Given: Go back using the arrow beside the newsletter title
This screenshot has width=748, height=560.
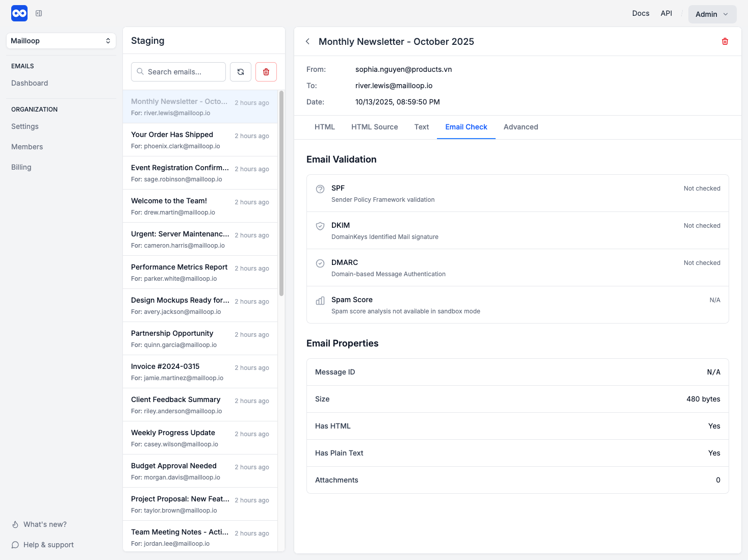Looking at the screenshot, I should point(307,41).
